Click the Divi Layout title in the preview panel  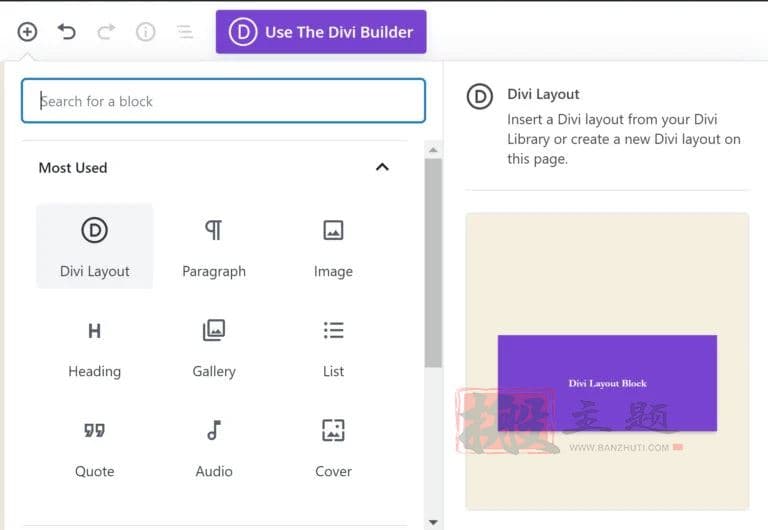click(543, 94)
